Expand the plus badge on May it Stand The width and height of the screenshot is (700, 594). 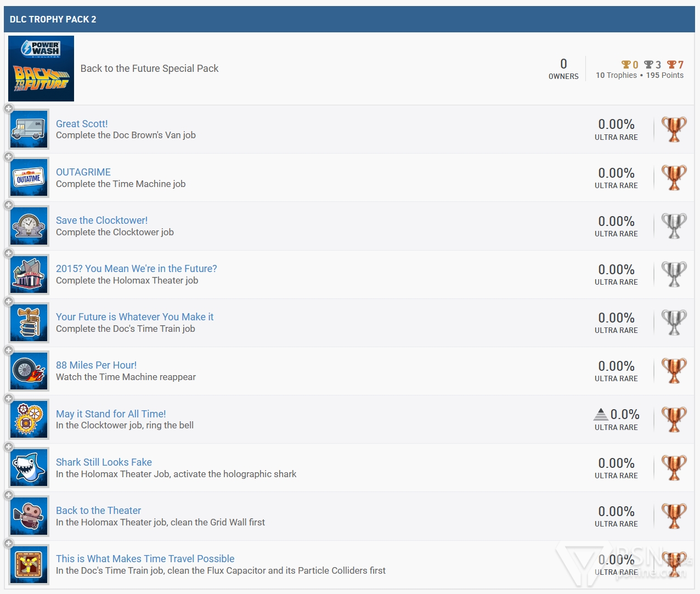9,399
